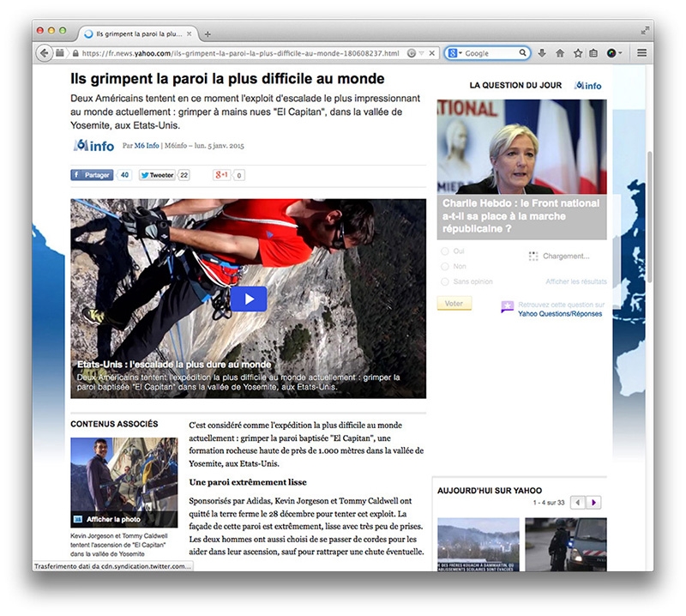Screen dimensions: 686x616
Task: Tweet the article with the Tweeter button
Action: [x=157, y=175]
